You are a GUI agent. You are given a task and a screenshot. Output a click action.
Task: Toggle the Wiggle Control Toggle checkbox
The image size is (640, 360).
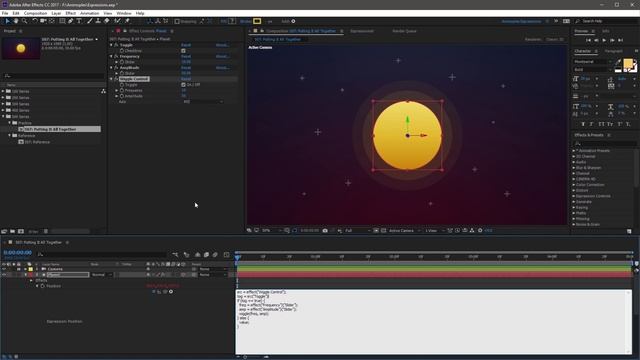(183, 85)
